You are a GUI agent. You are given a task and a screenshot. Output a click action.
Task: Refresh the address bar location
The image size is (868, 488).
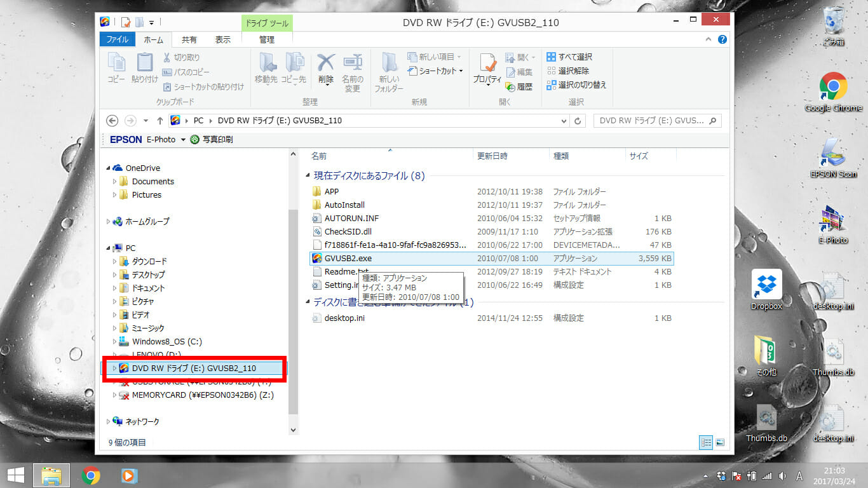pos(578,121)
